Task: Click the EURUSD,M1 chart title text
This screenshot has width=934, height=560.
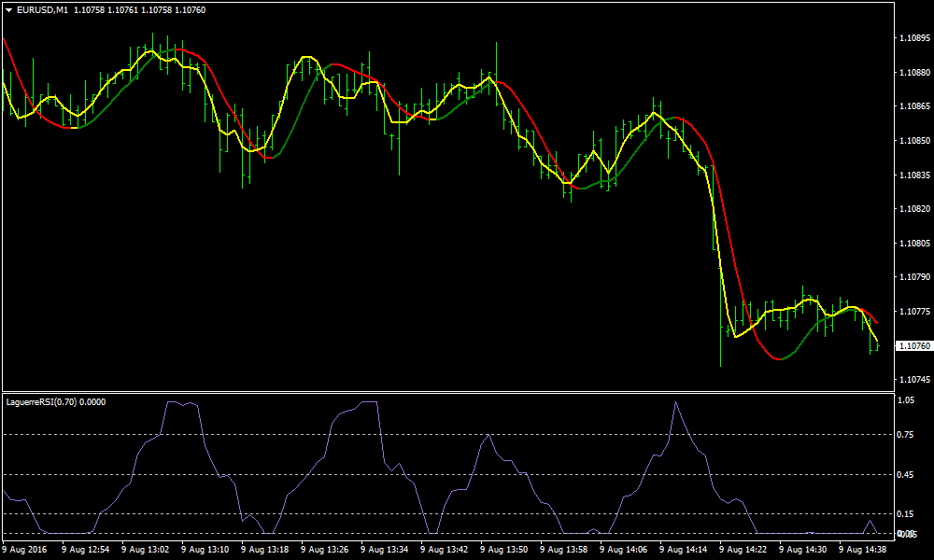Action: point(42,10)
